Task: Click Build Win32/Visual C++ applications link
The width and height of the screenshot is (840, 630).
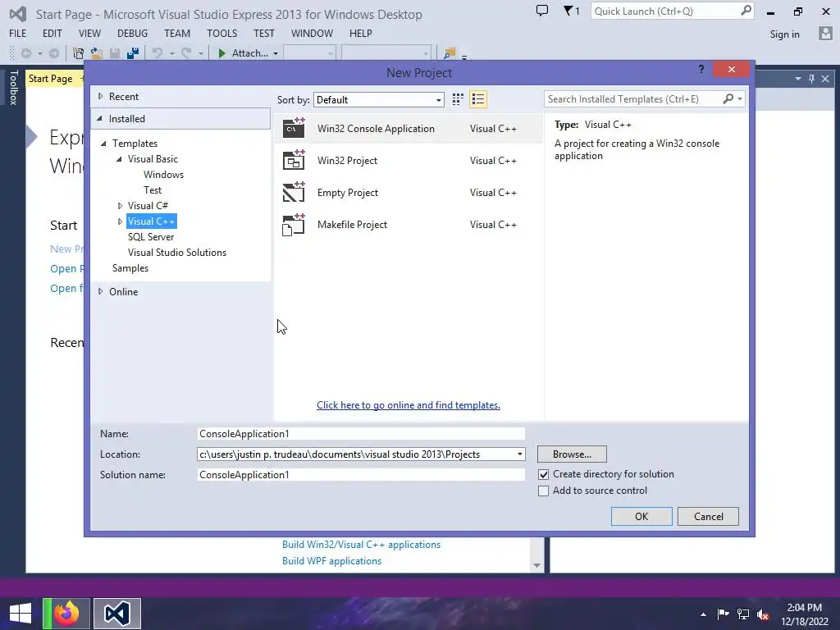Action: [x=361, y=545]
